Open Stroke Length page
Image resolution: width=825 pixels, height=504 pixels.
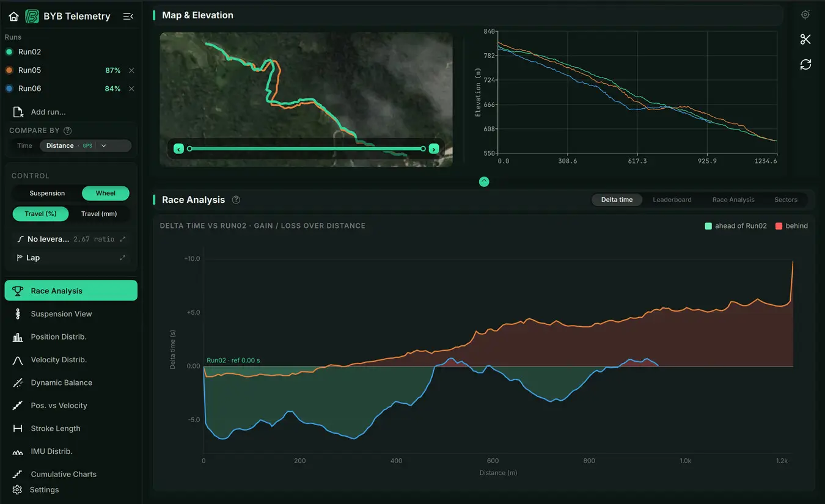(x=71, y=429)
